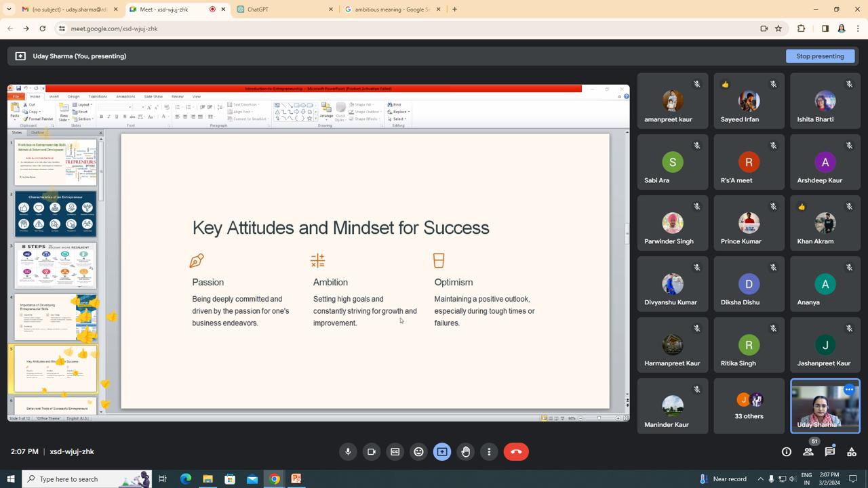Screen dimensions: 868x488
Task: Switch to ambitious meaning Google Search tab
Action: (393, 9)
